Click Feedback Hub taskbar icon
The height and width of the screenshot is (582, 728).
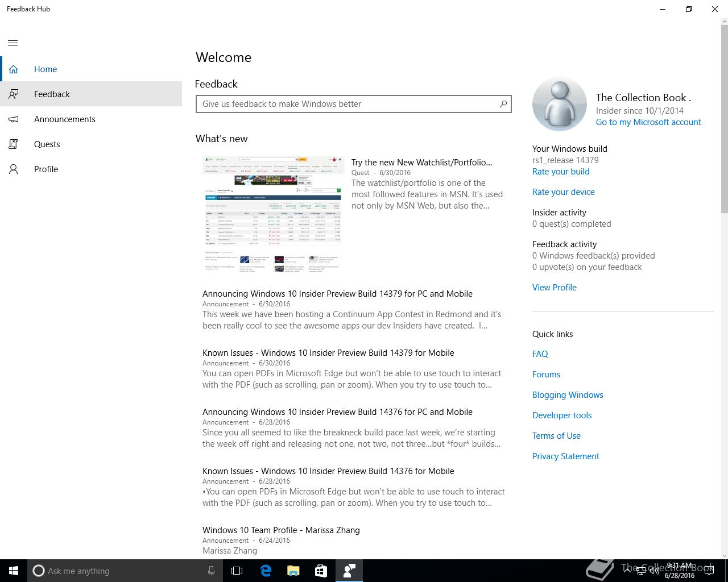pyautogui.click(x=349, y=571)
